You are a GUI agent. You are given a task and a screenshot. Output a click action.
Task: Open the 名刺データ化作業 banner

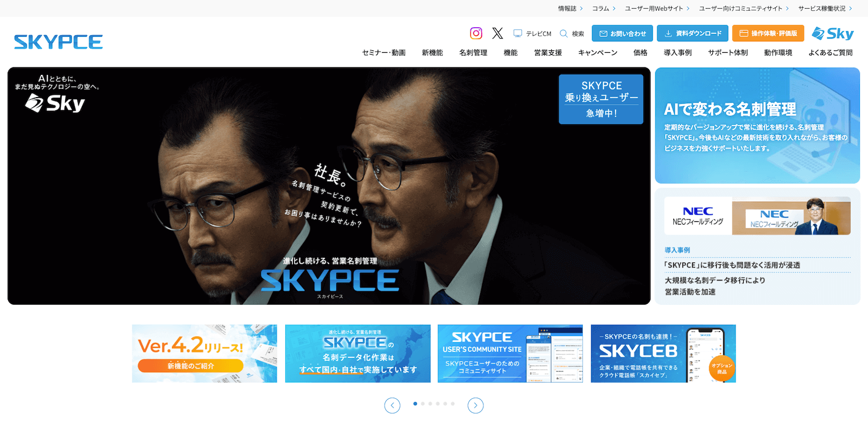click(x=358, y=354)
